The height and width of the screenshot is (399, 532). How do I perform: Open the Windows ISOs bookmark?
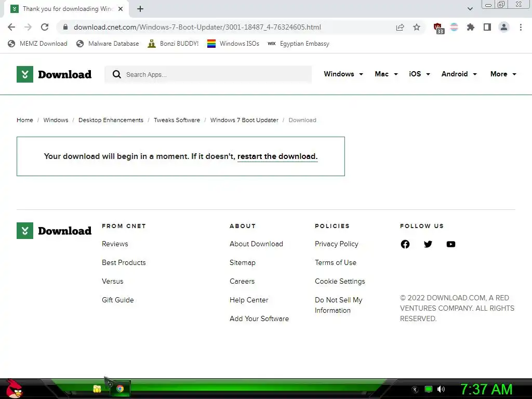pyautogui.click(x=233, y=44)
